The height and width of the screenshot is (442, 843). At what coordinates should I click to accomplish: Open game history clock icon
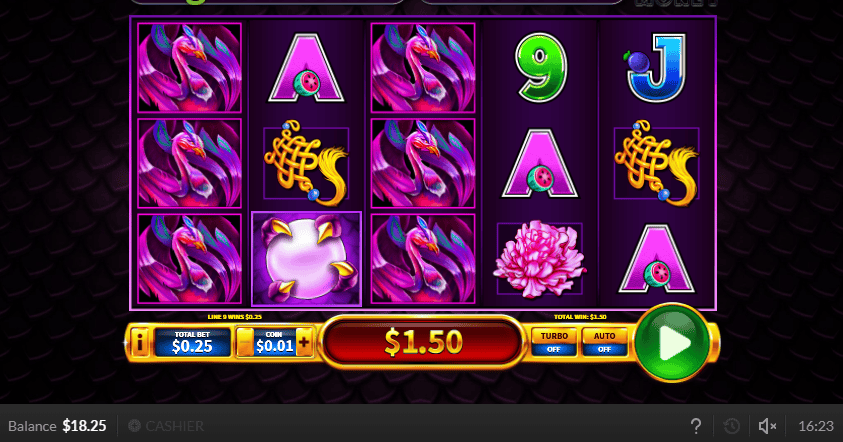point(731,426)
